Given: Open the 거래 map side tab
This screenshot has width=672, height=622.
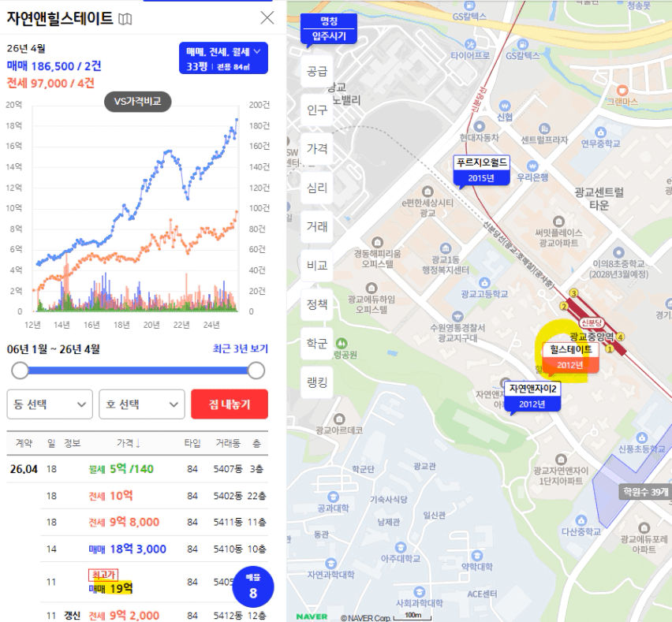Looking at the screenshot, I should tap(317, 226).
